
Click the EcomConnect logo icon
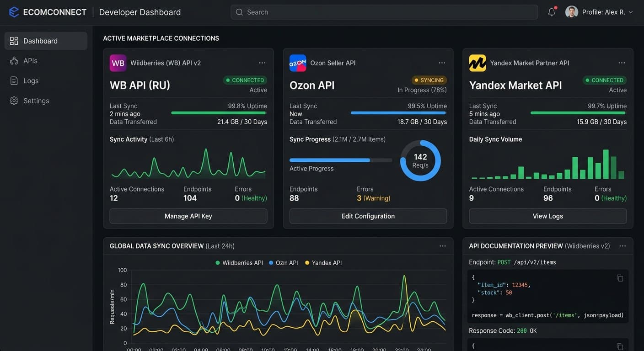pos(14,12)
